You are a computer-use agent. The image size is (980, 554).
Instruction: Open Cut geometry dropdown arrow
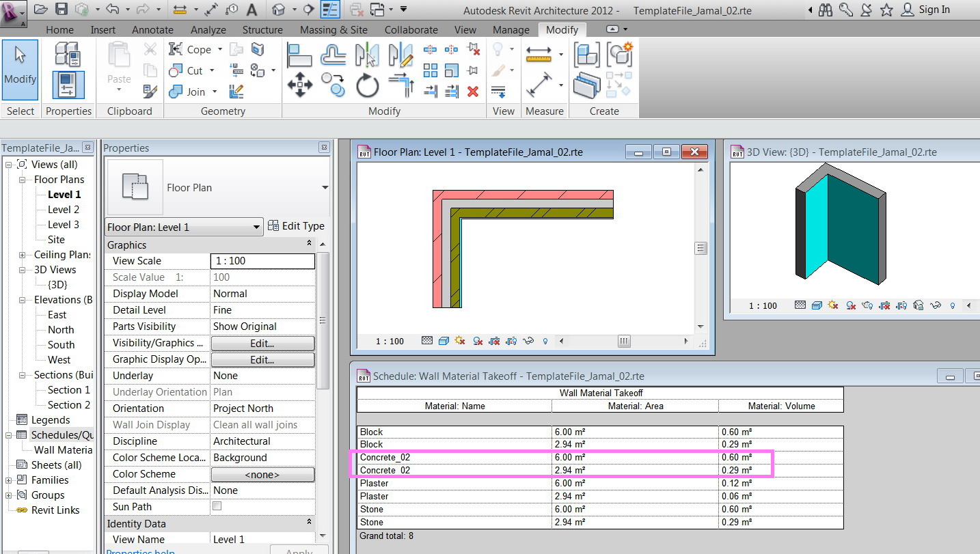[x=212, y=70]
